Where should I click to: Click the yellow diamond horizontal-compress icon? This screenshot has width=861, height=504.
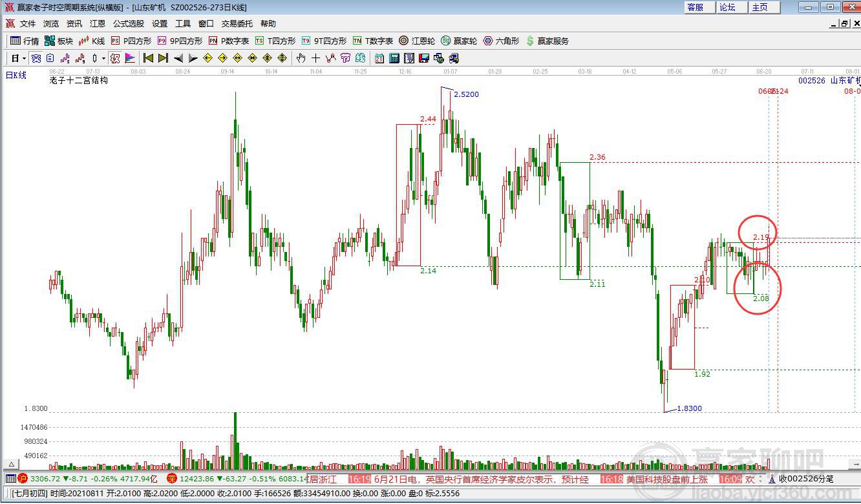tap(252, 58)
